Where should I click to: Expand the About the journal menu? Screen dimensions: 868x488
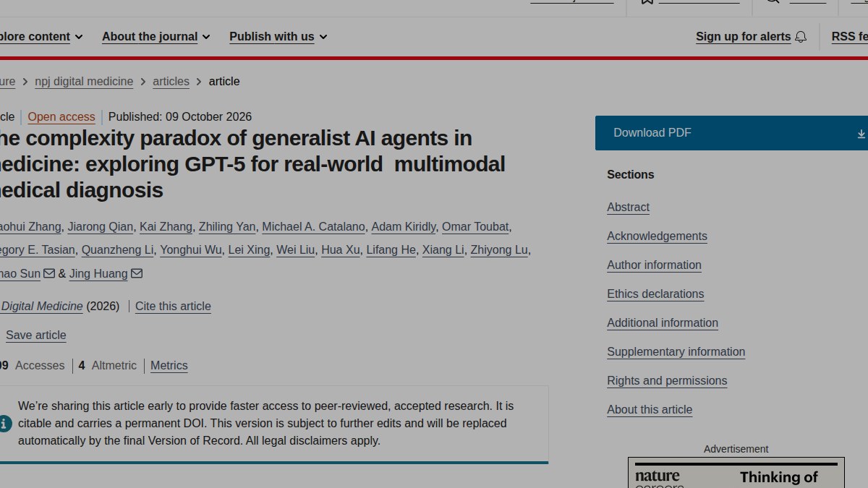coord(156,37)
